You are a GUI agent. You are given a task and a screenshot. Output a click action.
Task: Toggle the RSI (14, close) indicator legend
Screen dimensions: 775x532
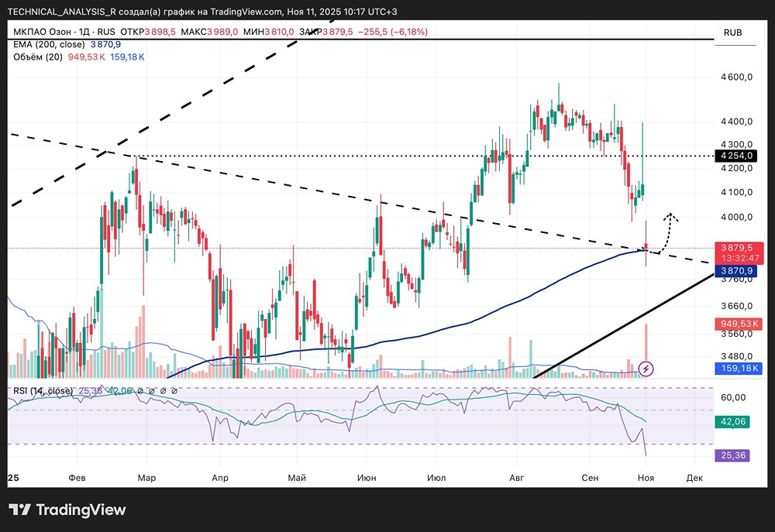43,391
